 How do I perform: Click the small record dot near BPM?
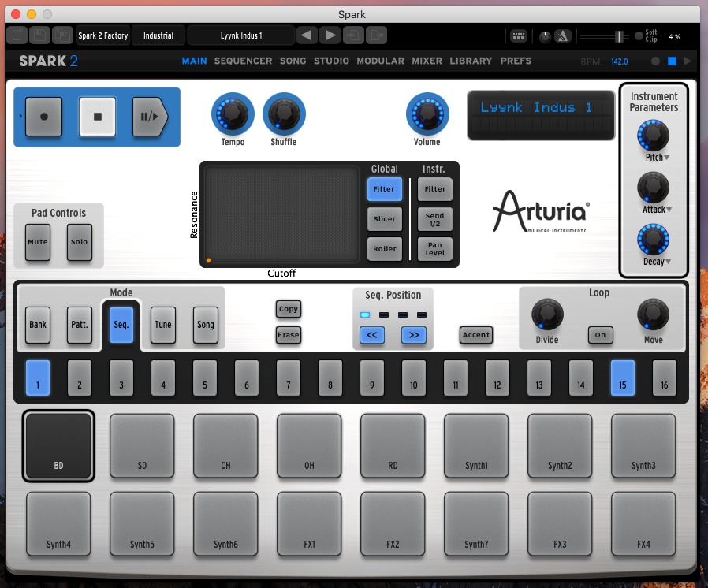click(655, 61)
